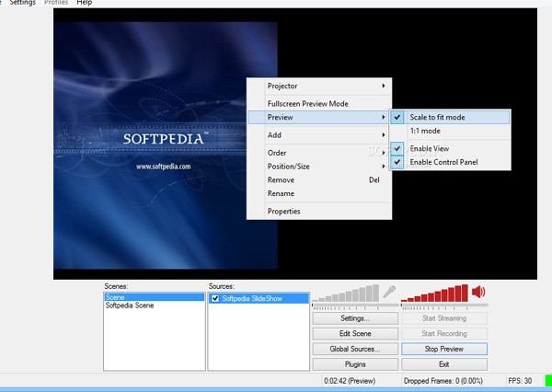The height and width of the screenshot is (392, 552).
Task: Click 'Dropped Frames: 0 (0.00%)' status
Action: 443,381
